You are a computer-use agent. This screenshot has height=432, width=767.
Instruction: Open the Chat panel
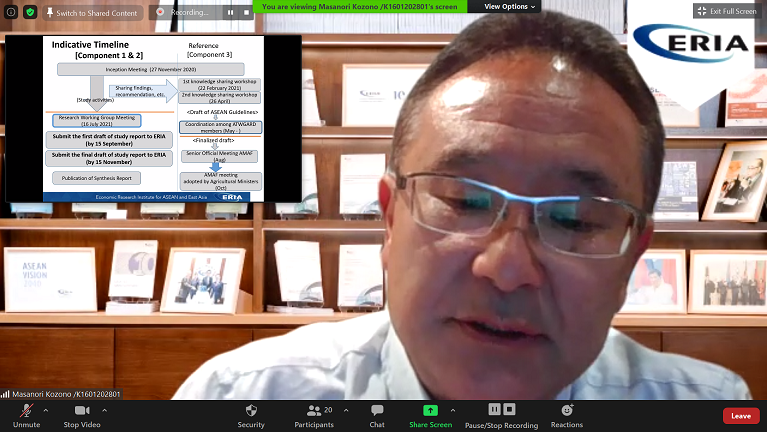point(377,415)
